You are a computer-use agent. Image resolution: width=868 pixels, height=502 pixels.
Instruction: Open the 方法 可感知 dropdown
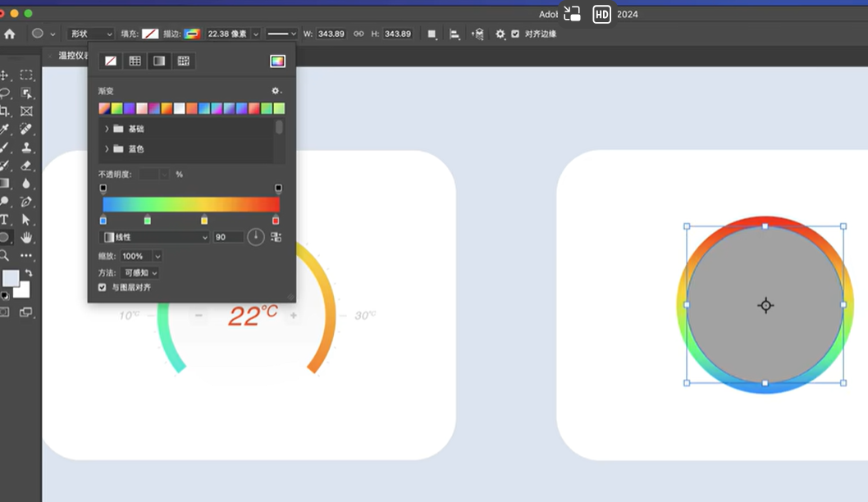[140, 273]
